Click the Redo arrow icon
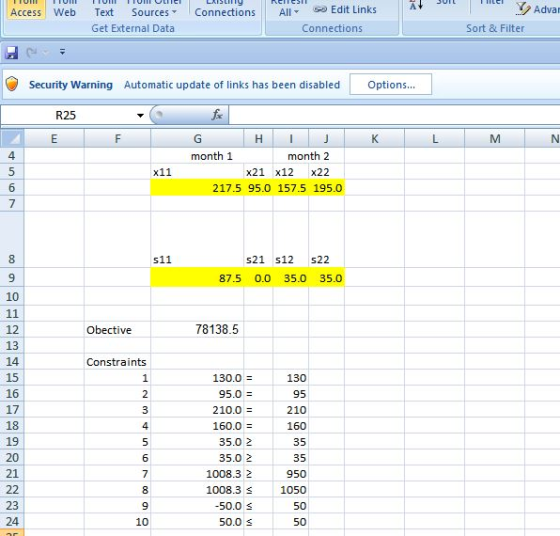560x536 pixels. pos(31,52)
